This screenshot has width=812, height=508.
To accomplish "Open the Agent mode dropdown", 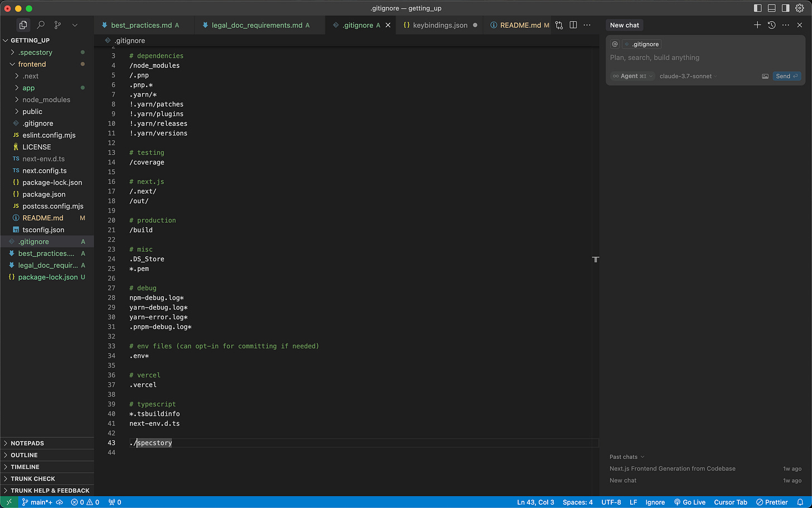I will (x=632, y=76).
